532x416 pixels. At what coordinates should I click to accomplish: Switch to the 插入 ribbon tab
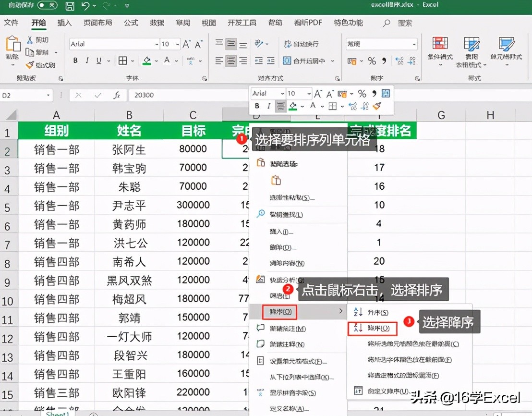pos(64,23)
